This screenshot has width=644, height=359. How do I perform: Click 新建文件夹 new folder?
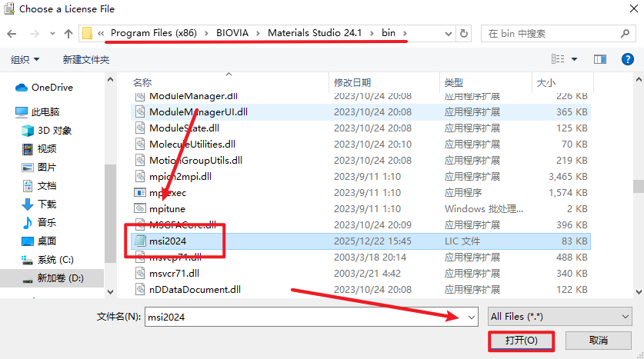point(85,59)
